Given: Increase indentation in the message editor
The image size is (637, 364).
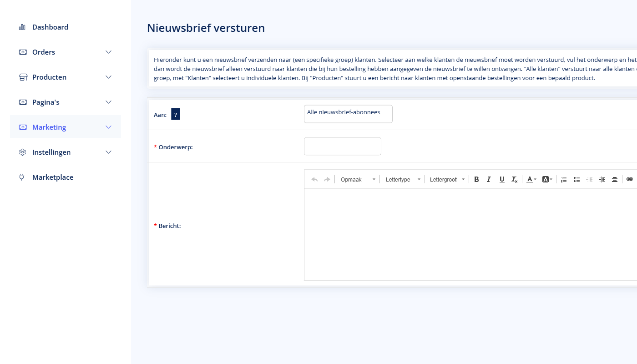Looking at the screenshot, I should coord(602,179).
